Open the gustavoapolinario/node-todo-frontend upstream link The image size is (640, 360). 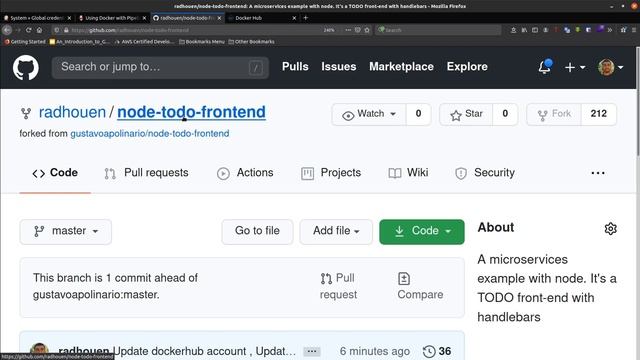pos(150,133)
